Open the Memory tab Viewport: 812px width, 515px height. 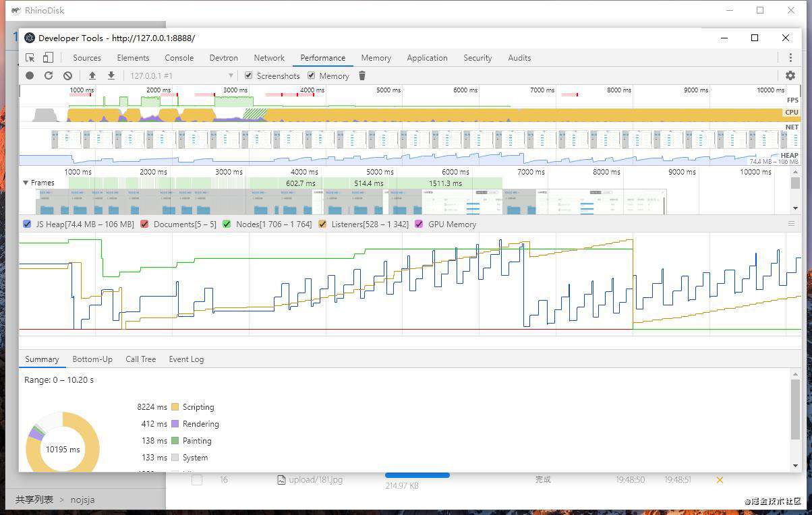(x=376, y=58)
